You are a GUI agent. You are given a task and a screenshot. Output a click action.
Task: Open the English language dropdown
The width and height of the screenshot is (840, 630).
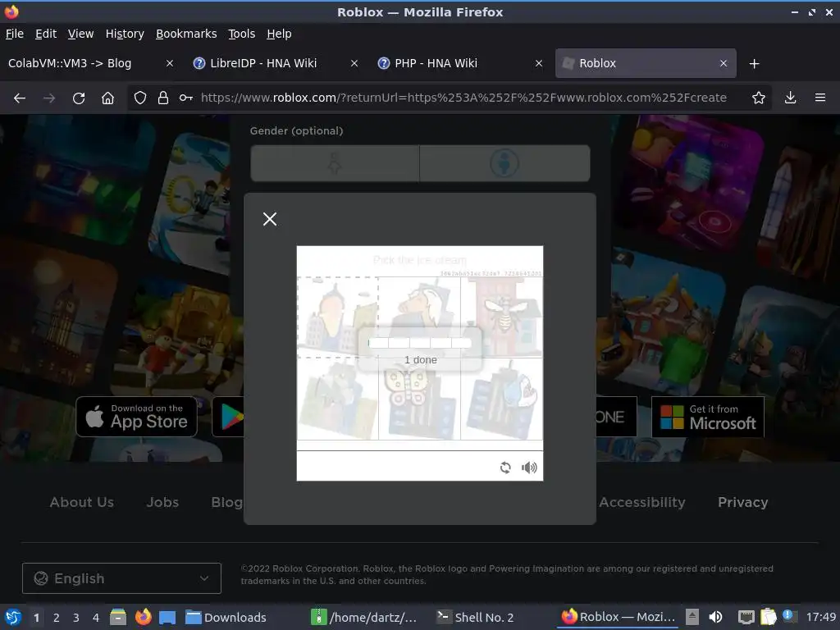pos(121,578)
